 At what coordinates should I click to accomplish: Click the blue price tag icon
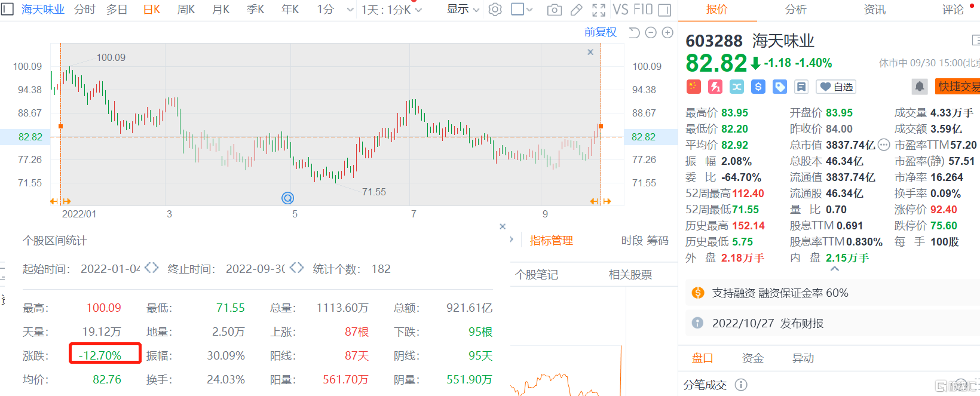(x=780, y=87)
